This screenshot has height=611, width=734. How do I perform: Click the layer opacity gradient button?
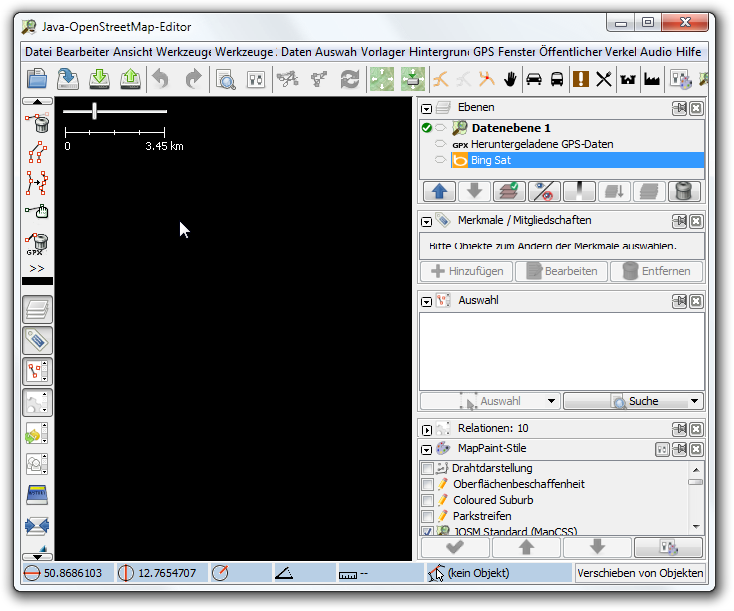tap(579, 192)
